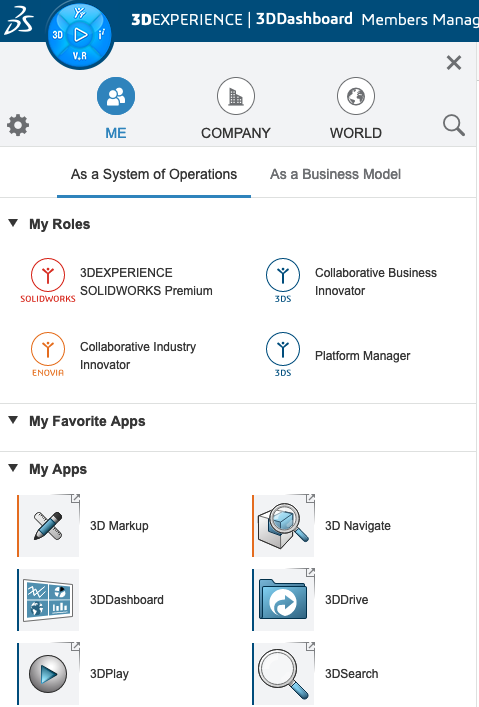Screen dimensions: 479x707
Task: Click the 3D Markup label
Action: point(119,526)
